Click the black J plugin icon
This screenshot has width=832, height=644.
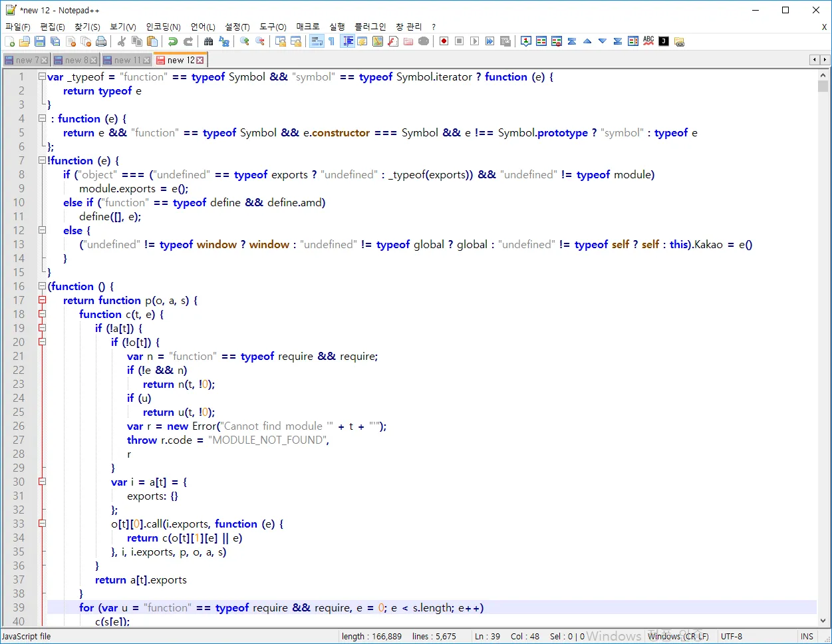click(x=664, y=41)
